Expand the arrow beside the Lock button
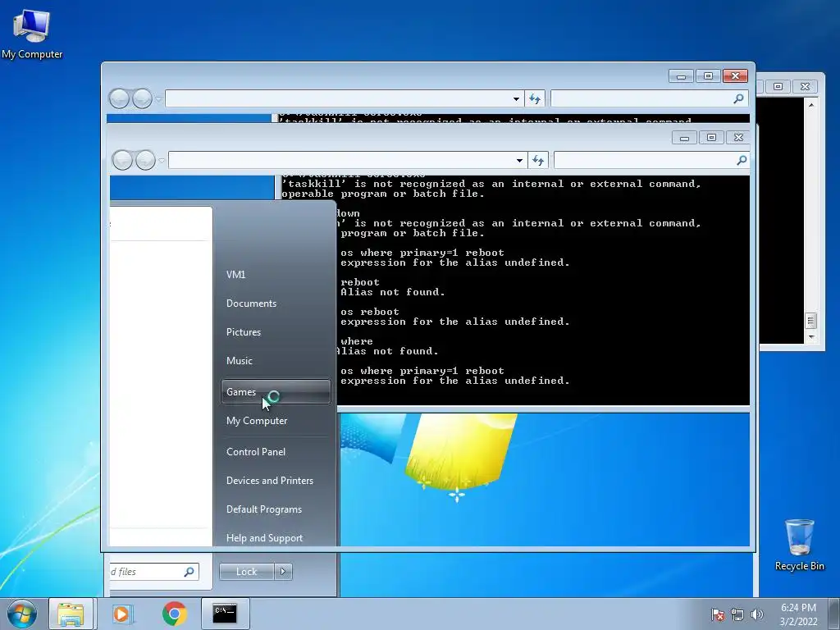840x630 pixels. pyautogui.click(x=283, y=572)
